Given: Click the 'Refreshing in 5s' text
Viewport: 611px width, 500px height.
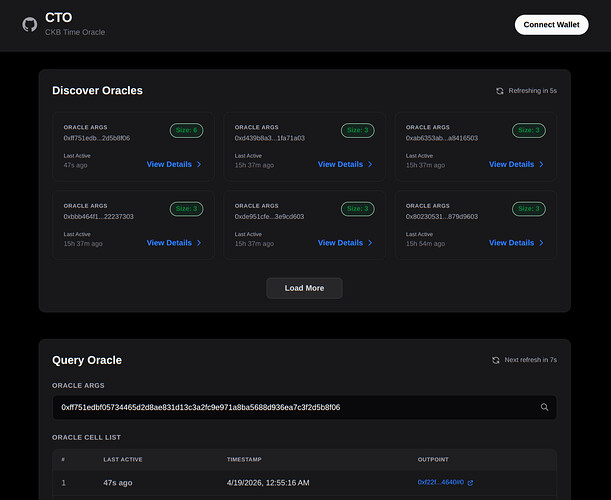Looking at the screenshot, I should coord(532,91).
